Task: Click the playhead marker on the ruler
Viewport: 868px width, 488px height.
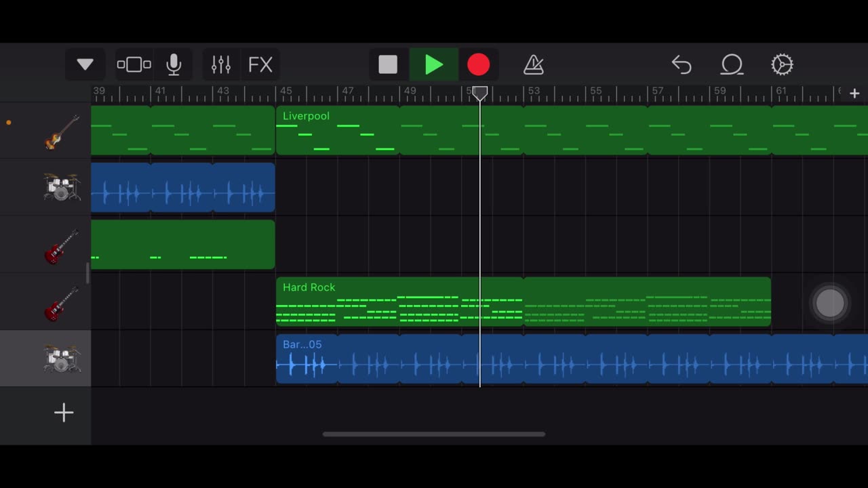Action: [x=479, y=92]
